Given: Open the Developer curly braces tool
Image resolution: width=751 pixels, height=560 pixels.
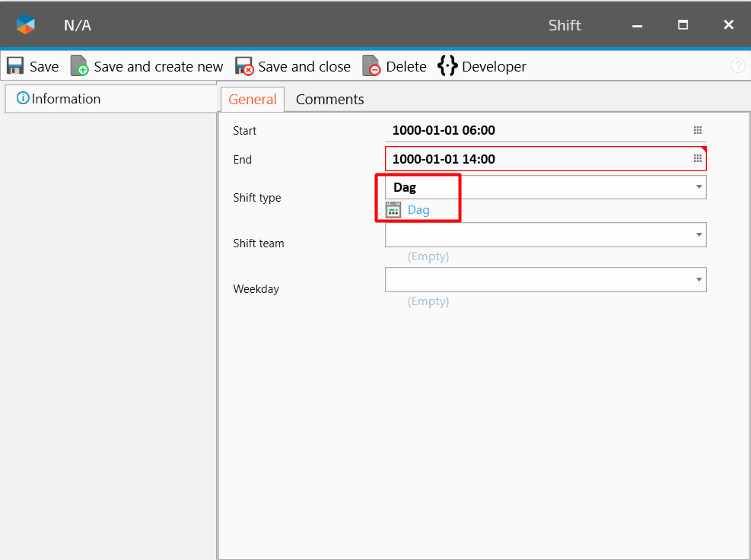Looking at the screenshot, I should pyautogui.click(x=447, y=66).
